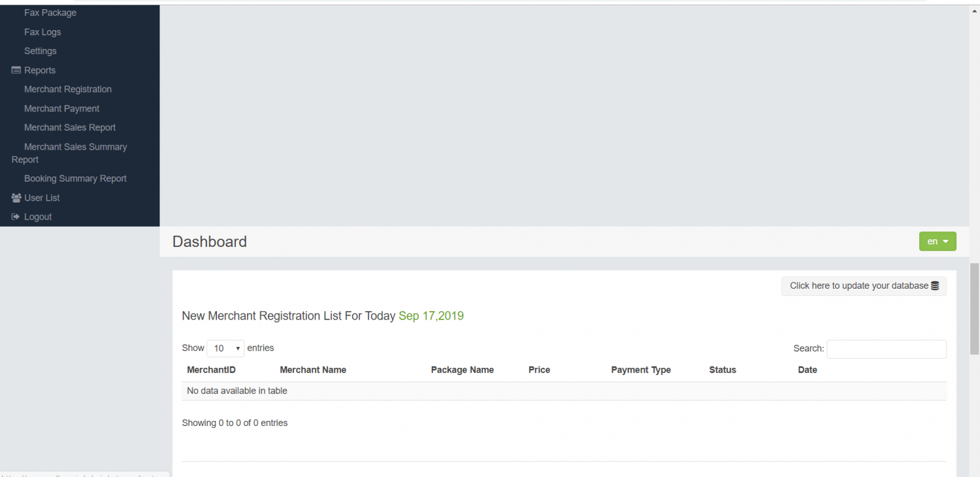The height and width of the screenshot is (477, 980).
Task: Sort table by Price column header
Action: (539, 370)
